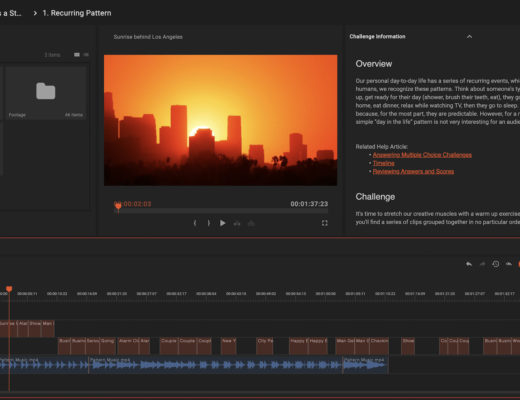Redo the timeline edit

[x=482, y=264]
